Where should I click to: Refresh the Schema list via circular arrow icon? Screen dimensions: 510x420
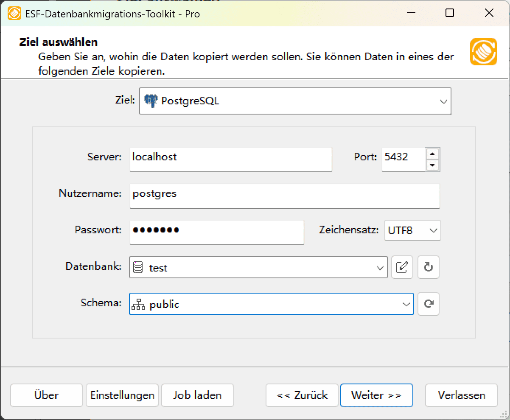pos(428,304)
